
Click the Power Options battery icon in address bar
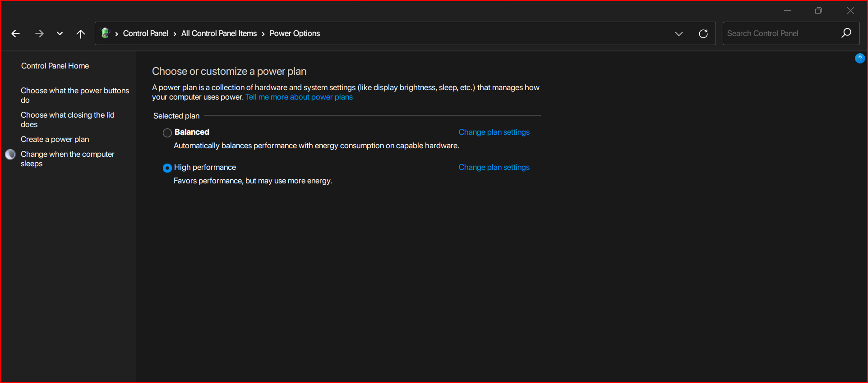pos(106,33)
